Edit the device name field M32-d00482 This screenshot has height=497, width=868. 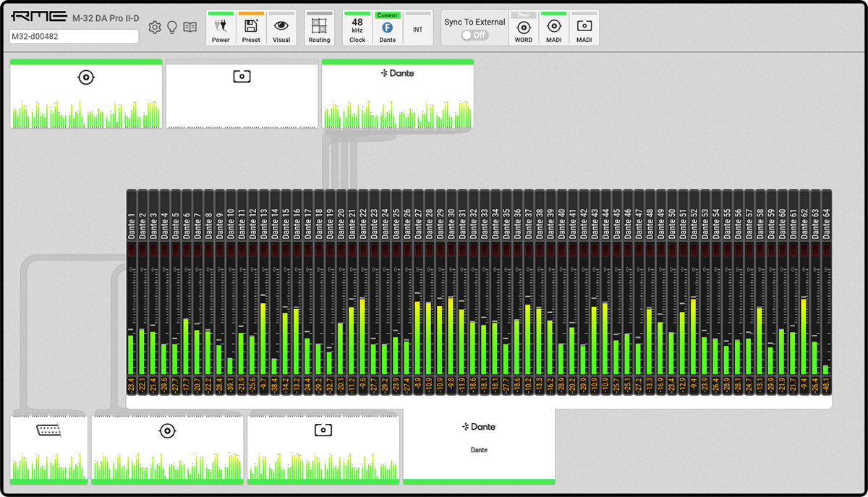tap(74, 37)
